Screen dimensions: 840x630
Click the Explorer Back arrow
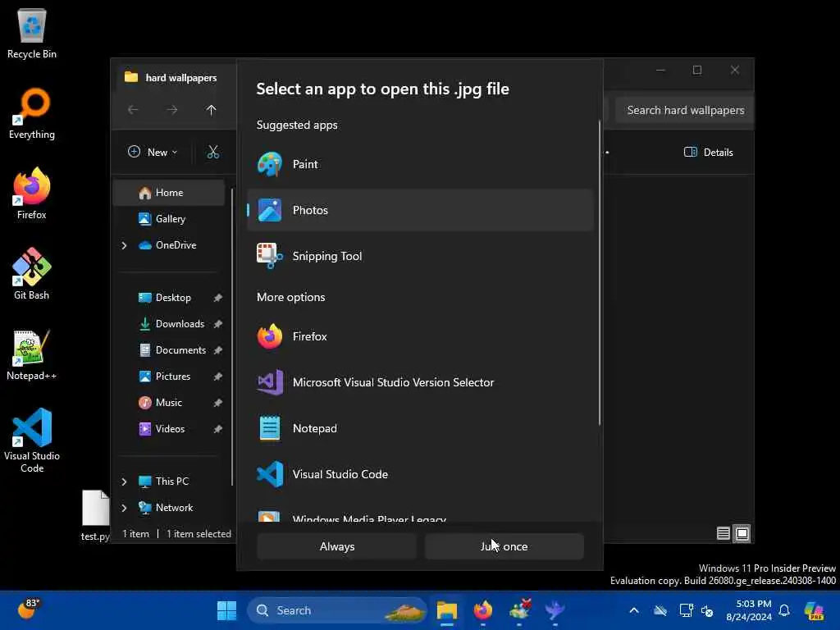[134, 111]
